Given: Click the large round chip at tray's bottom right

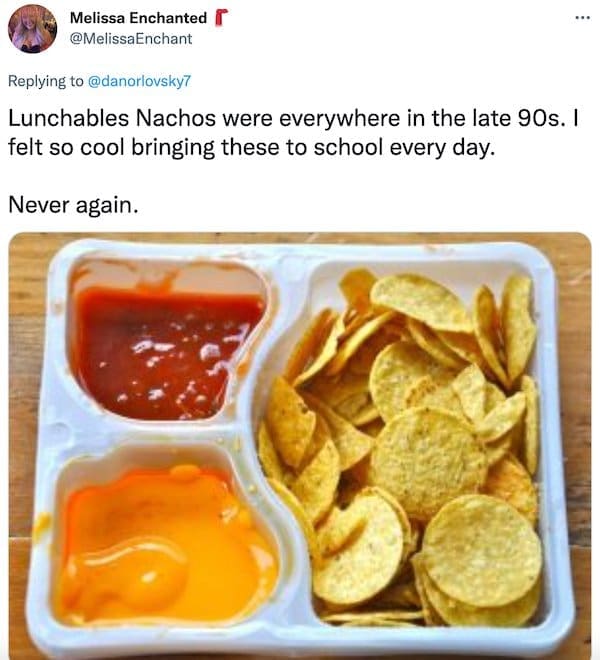Looking at the screenshot, I should click(483, 551).
